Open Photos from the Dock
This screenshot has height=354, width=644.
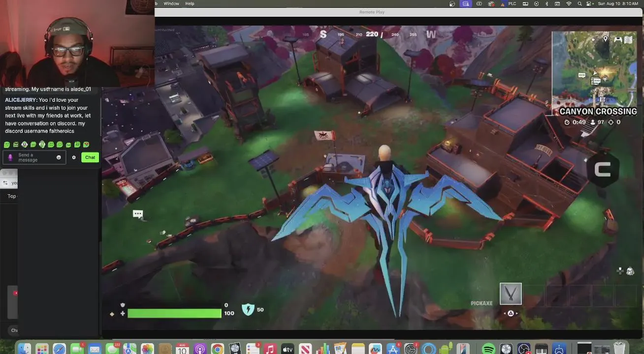147,349
